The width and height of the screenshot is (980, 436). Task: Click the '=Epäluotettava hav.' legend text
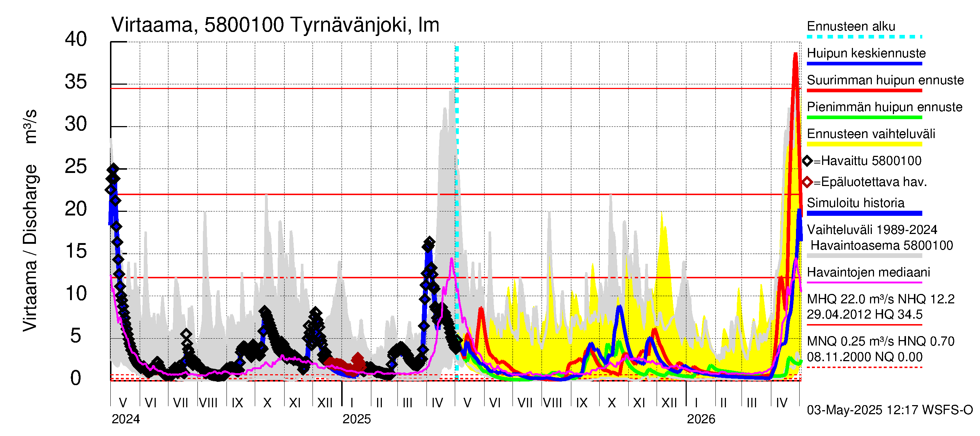point(870,182)
